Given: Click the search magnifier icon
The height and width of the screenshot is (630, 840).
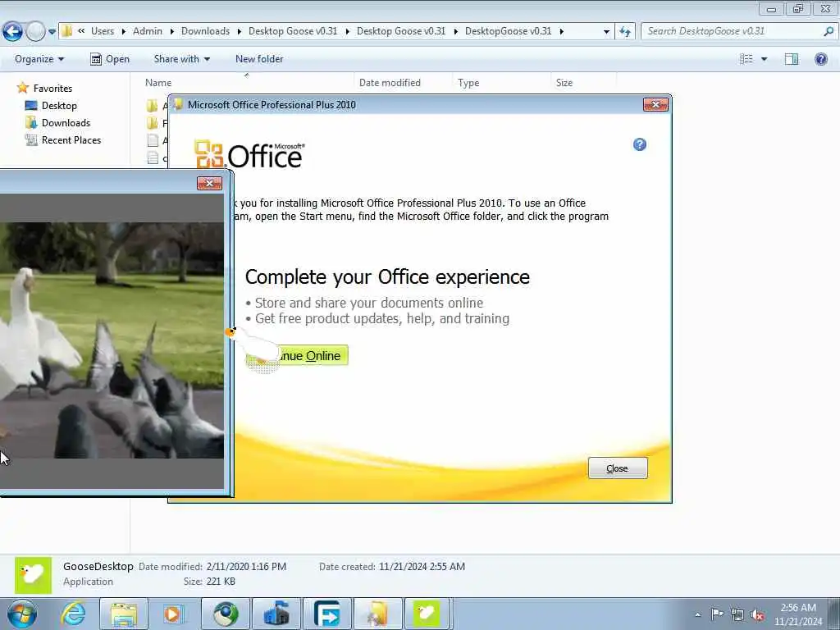Looking at the screenshot, I should (x=829, y=31).
